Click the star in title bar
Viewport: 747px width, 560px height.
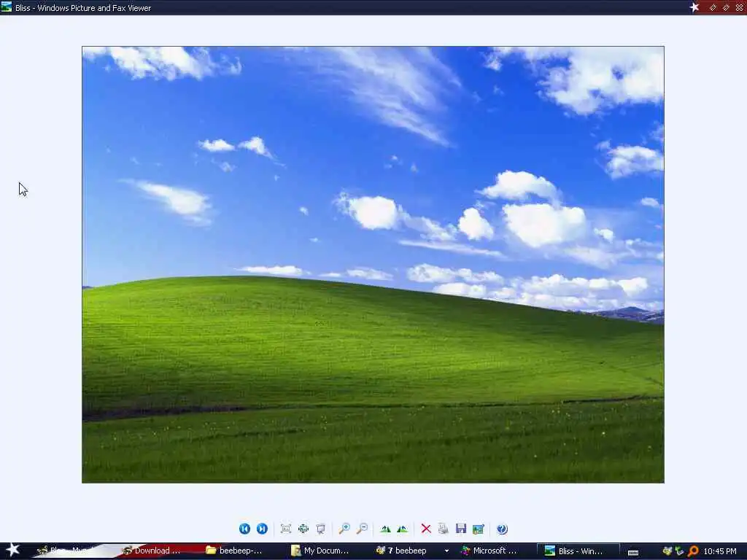(x=694, y=7)
